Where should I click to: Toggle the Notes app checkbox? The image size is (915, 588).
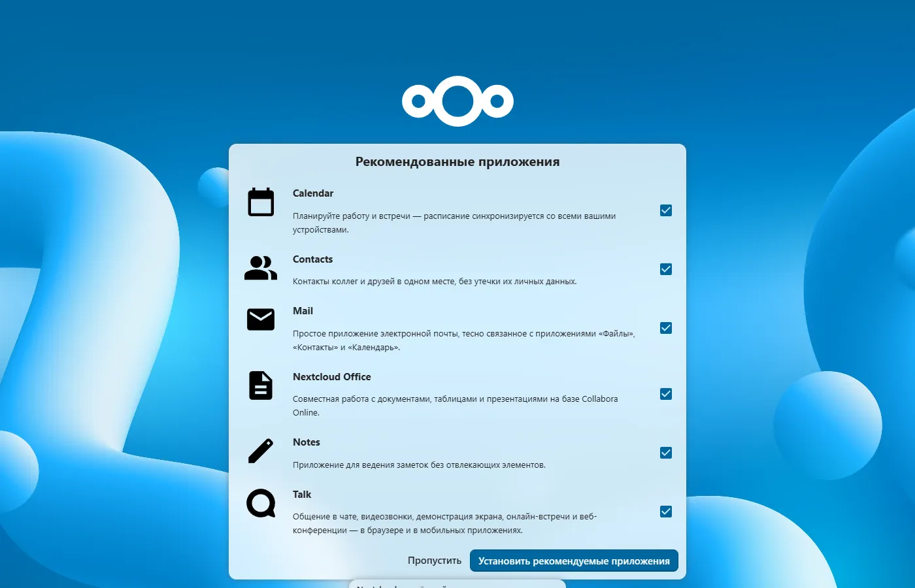point(666,453)
